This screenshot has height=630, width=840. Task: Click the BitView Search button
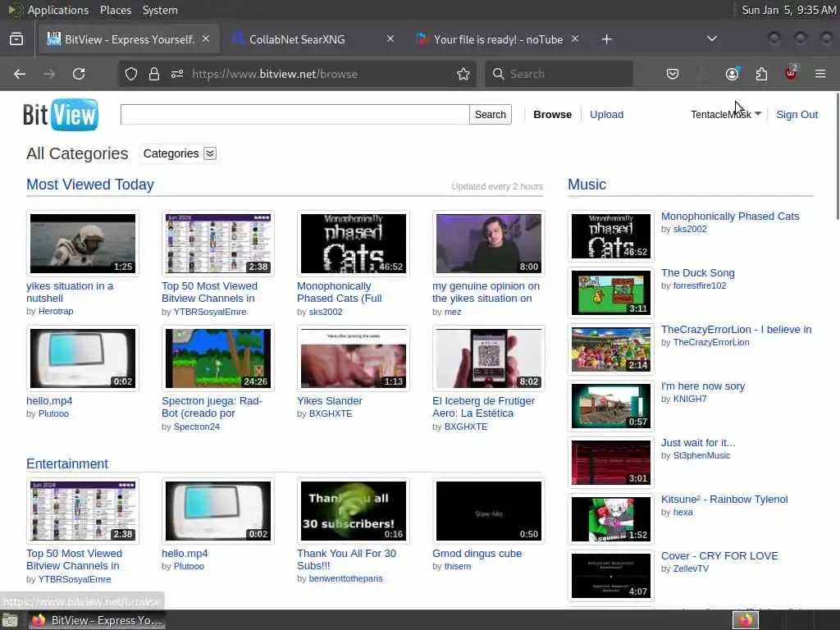pyautogui.click(x=491, y=115)
